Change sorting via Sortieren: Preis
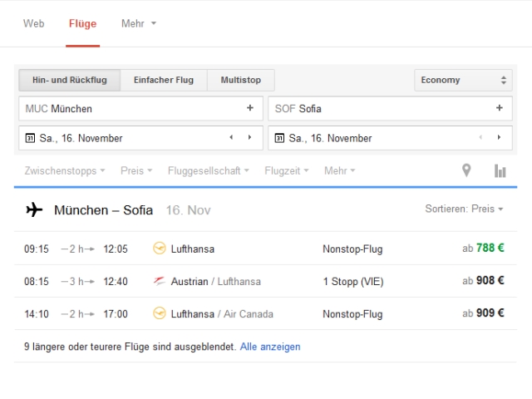Screen dimensions: 532x399 click(x=464, y=209)
